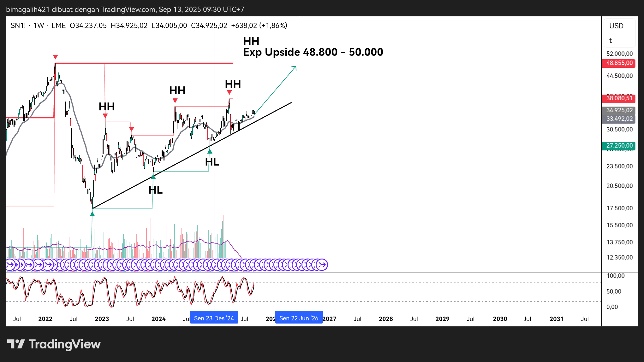Open the TradingView.com link in header
The height and width of the screenshot is (362, 644).
[x=128, y=9]
